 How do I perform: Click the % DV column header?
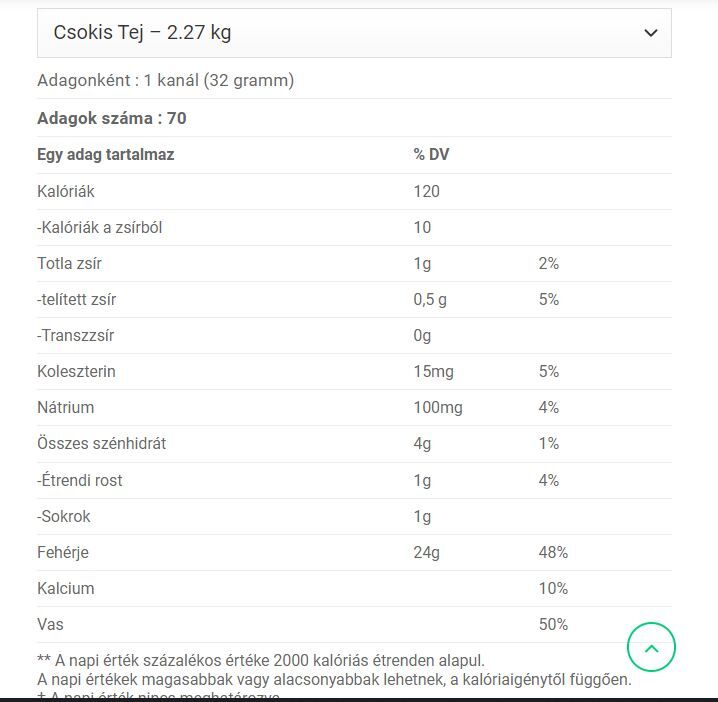click(431, 155)
